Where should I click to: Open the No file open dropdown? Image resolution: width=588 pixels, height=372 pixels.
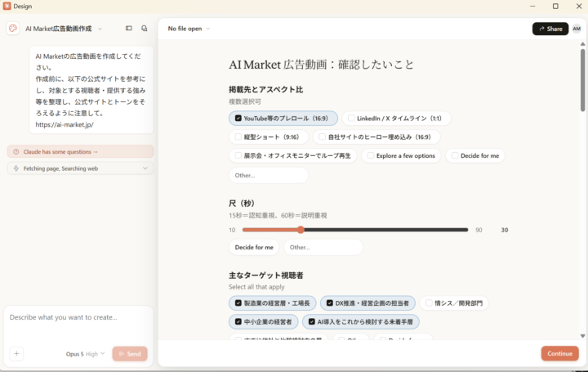coord(189,29)
